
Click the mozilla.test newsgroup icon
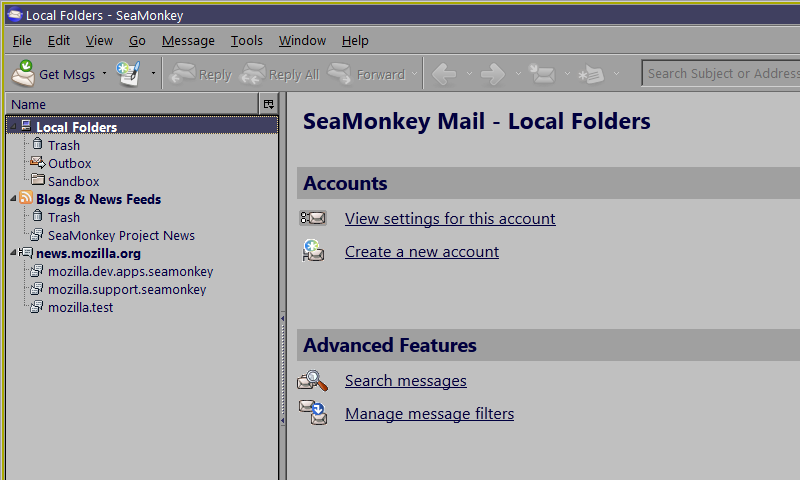tap(36, 307)
